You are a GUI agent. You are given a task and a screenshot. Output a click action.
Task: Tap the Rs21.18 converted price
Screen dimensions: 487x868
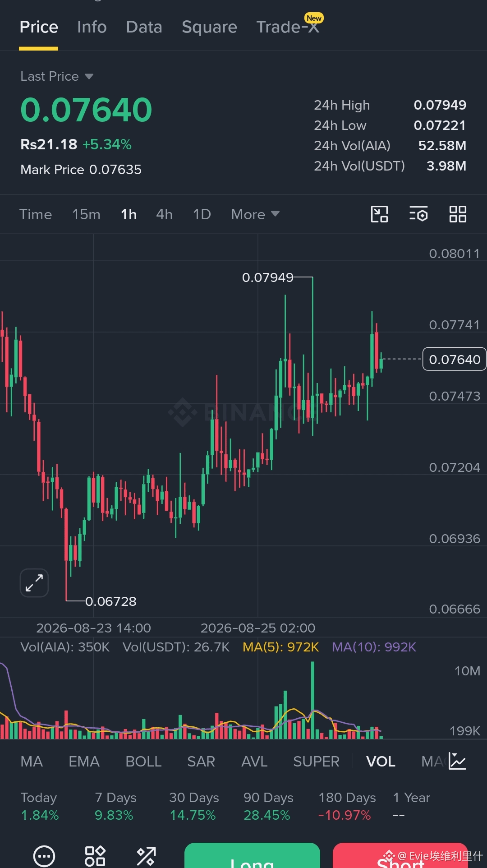tap(49, 144)
